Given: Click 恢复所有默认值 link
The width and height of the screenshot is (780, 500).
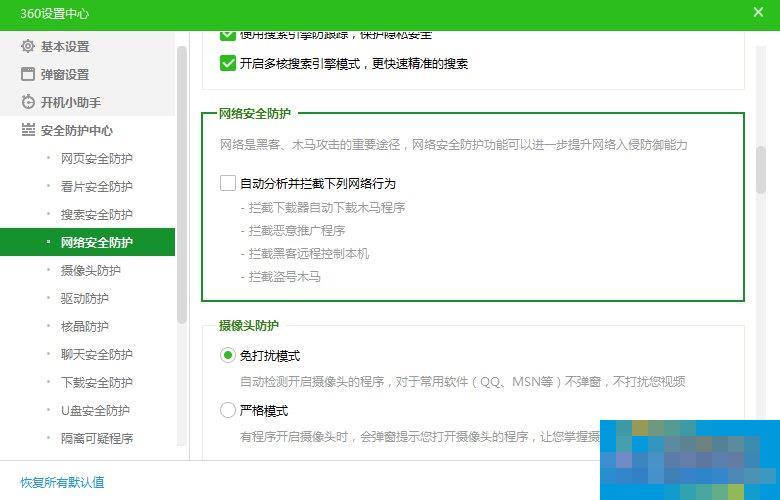Looking at the screenshot, I should pyautogui.click(x=62, y=482).
